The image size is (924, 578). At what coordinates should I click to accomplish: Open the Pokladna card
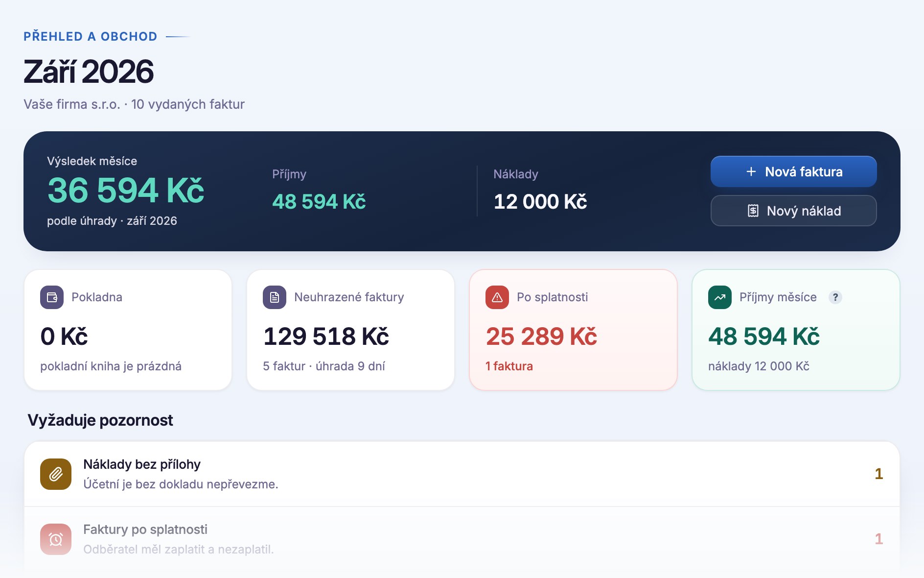(x=128, y=330)
